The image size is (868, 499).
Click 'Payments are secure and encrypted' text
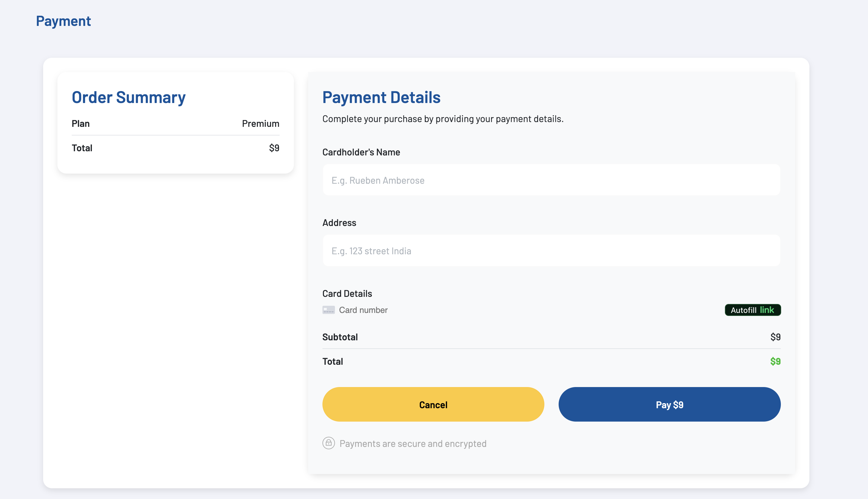pos(413,444)
